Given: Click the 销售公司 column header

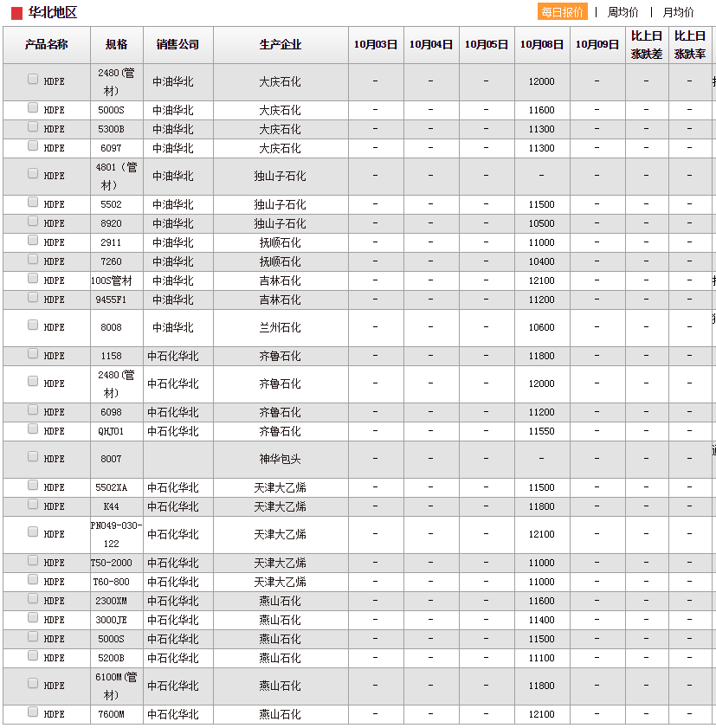Looking at the screenshot, I should 177,44.
